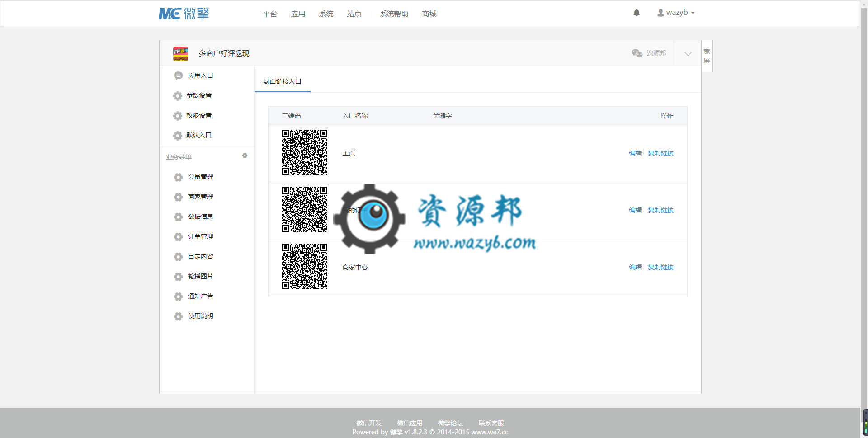Click the gear icon next to 订单管理

coord(178,237)
